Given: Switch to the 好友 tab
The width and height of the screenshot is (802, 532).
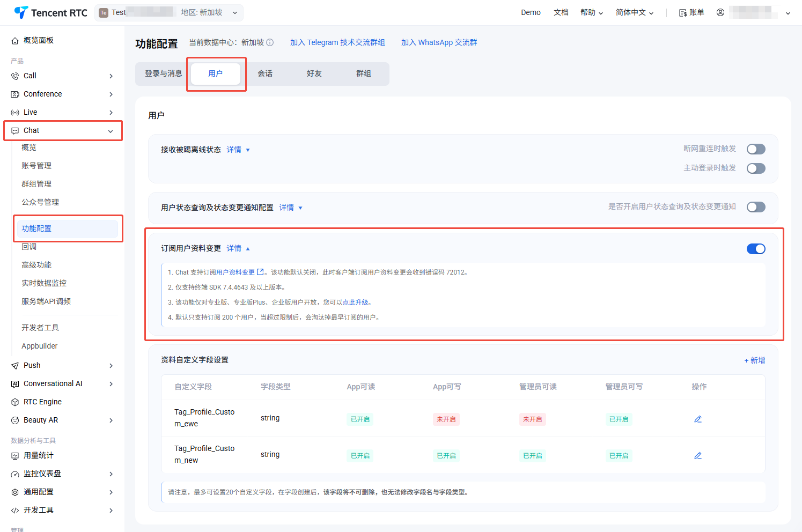Looking at the screenshot, I should point(314,73).
